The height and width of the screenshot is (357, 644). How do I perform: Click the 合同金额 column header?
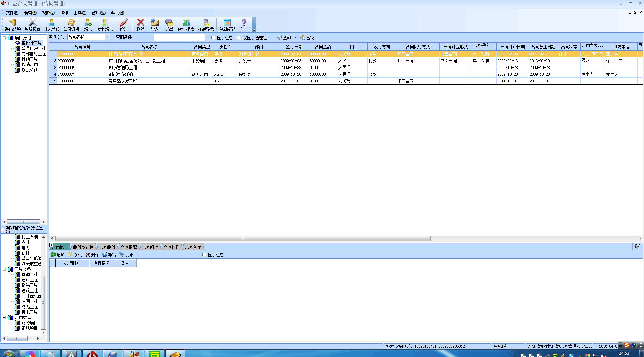(x=323, y=47)
